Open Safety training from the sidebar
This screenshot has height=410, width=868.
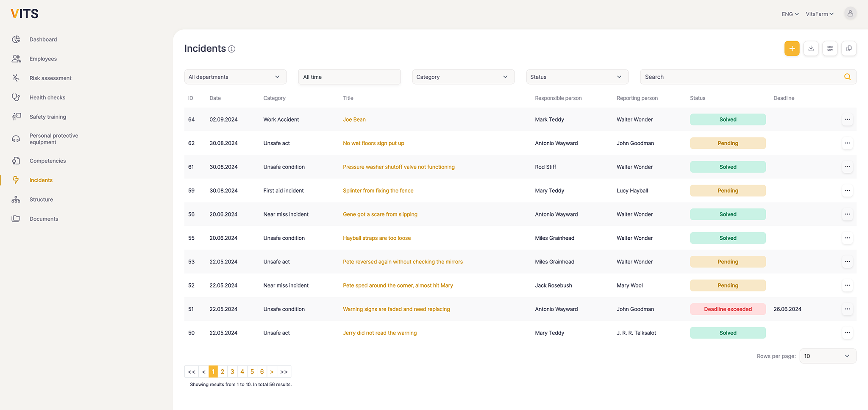(x=47, y=117)
